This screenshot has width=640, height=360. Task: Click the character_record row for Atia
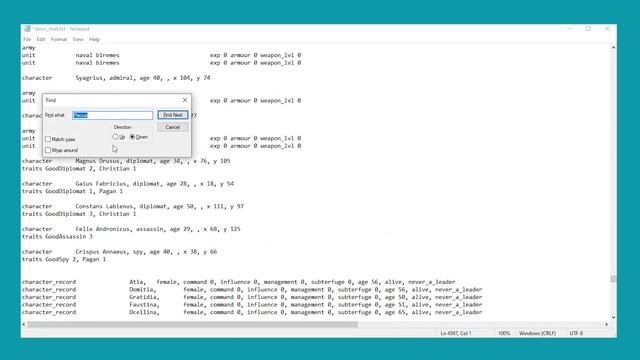pos(239,282)
